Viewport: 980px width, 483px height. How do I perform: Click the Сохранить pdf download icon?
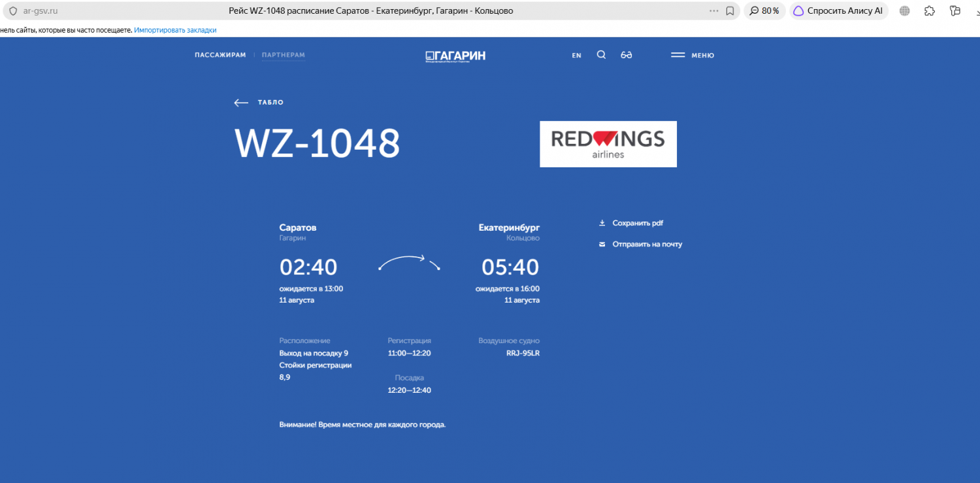tap(602, 223)
